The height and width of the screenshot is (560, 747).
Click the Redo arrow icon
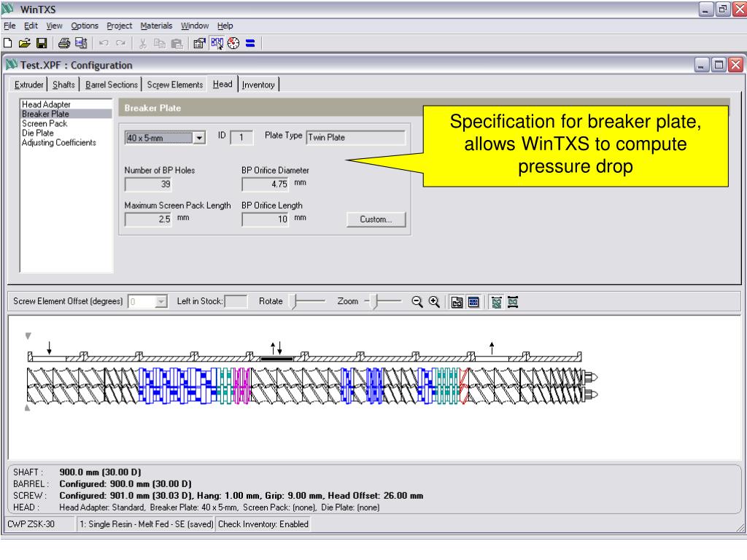click(x=121, y=43)
